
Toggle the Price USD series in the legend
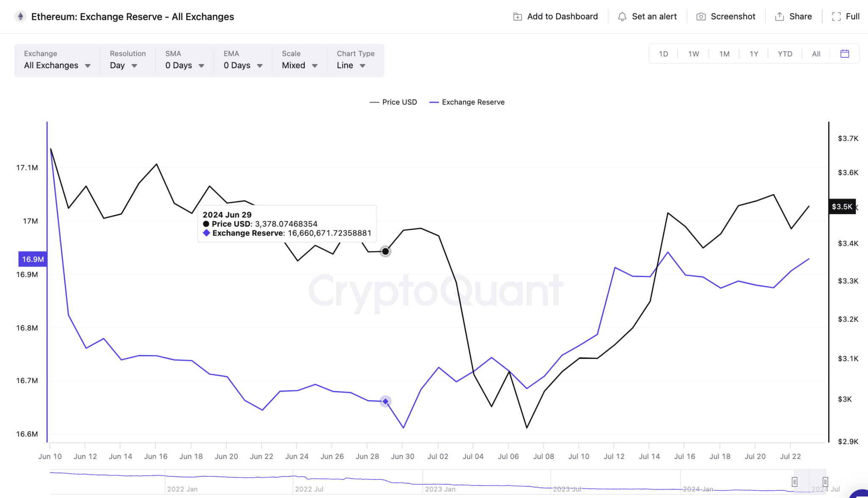coord(393,102)
